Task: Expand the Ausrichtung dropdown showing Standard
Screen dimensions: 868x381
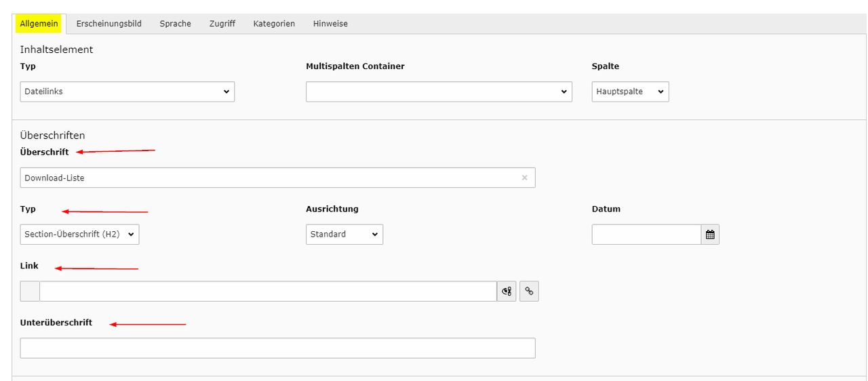Action: [344, 235]
